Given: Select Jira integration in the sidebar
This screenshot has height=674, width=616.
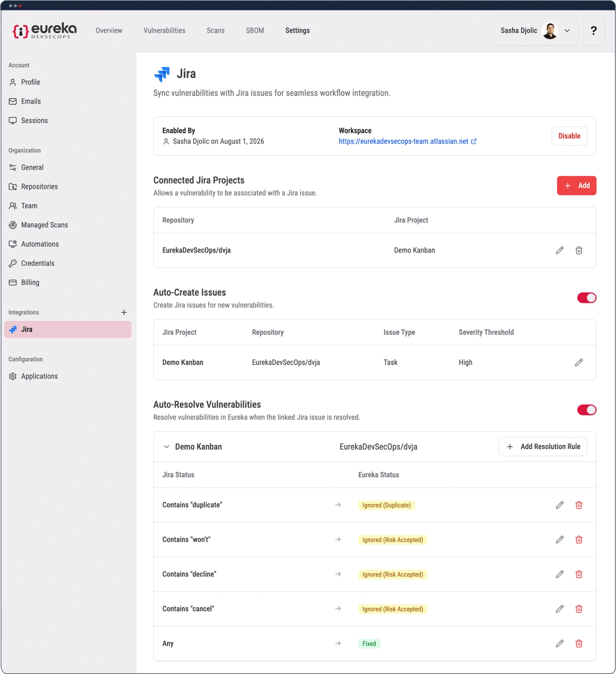Looking at the screenshot, I should click(x=68, y=330).
